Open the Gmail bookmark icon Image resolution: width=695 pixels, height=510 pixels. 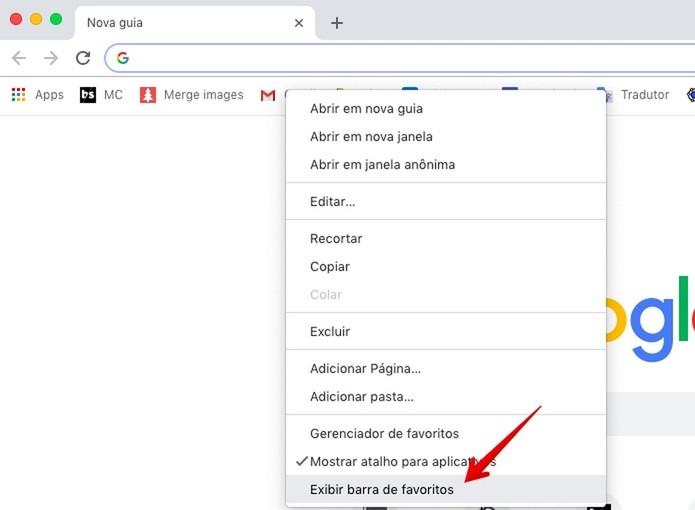click(268, 95)
